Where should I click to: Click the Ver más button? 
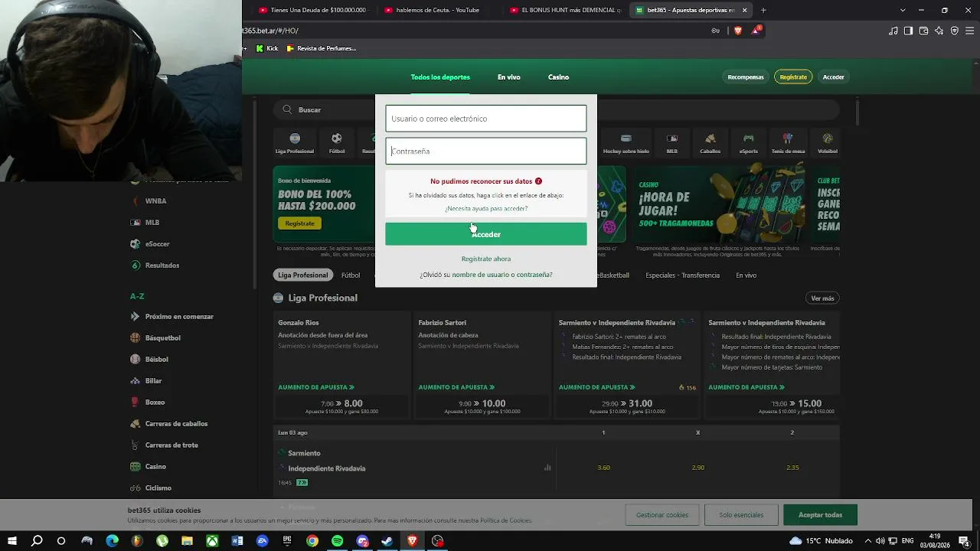822,298
